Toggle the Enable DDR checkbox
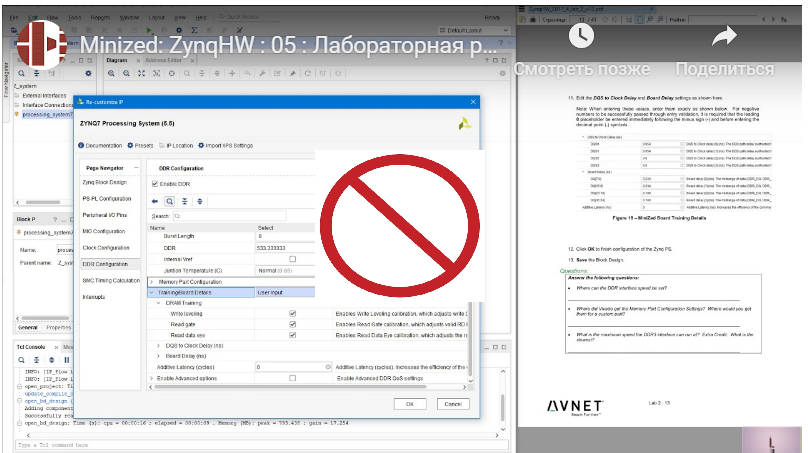 (155, 184)
